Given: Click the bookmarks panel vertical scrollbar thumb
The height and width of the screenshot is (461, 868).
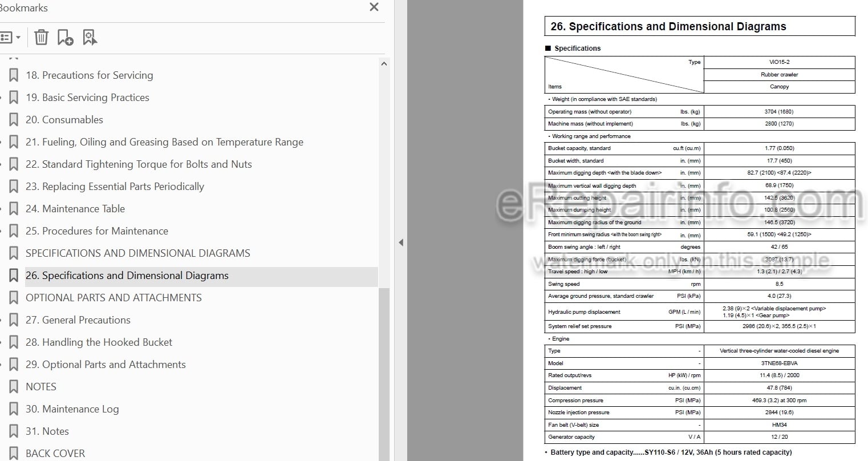Looking at the screenshot, I should (x=384, y=374).
